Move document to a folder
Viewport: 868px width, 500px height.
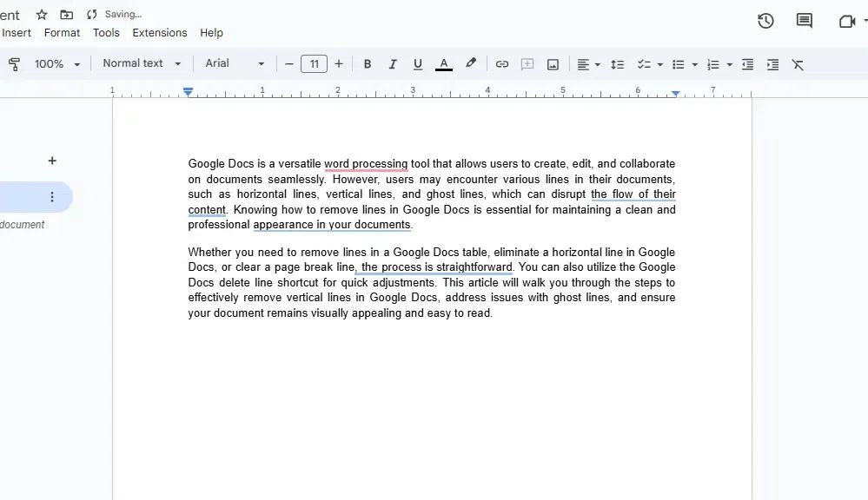[66, 15]
